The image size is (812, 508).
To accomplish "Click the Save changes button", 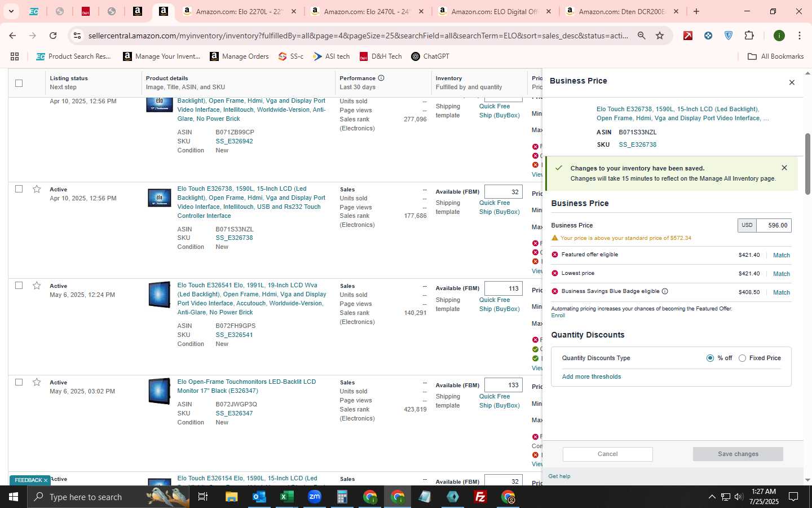I will pos(738,454).
